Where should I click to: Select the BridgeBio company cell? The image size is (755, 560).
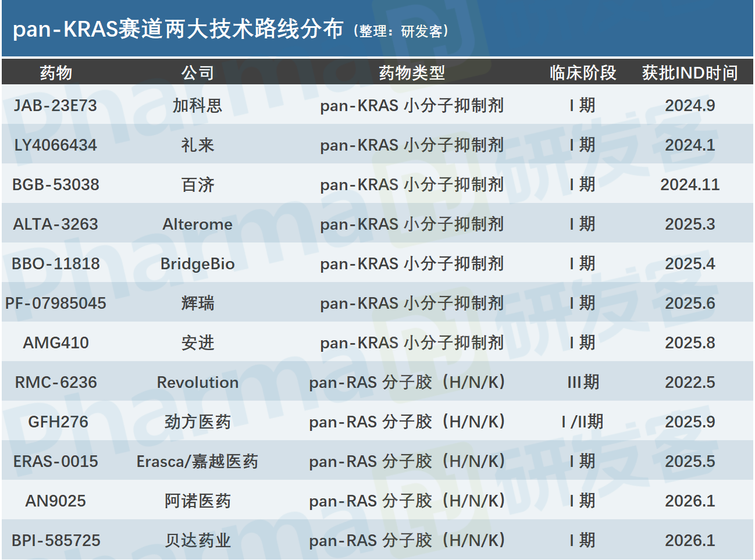pyautogui.click(x=198, y=264)
